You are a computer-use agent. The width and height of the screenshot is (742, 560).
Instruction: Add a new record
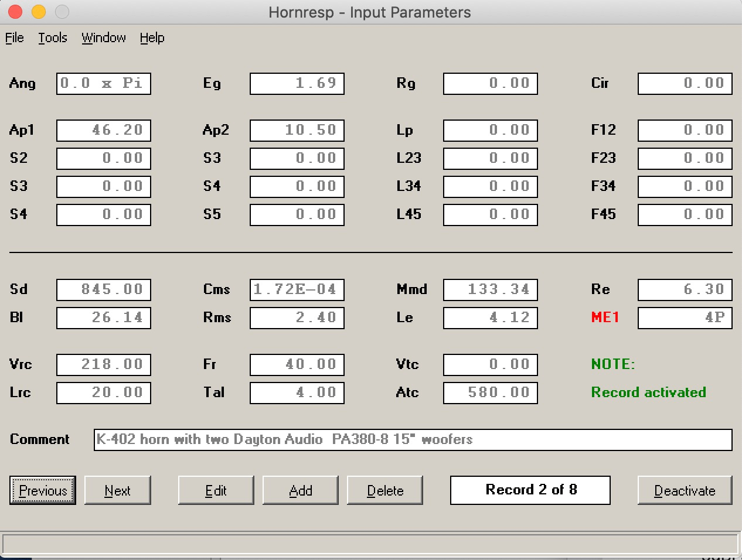click(x=301, y=490)
